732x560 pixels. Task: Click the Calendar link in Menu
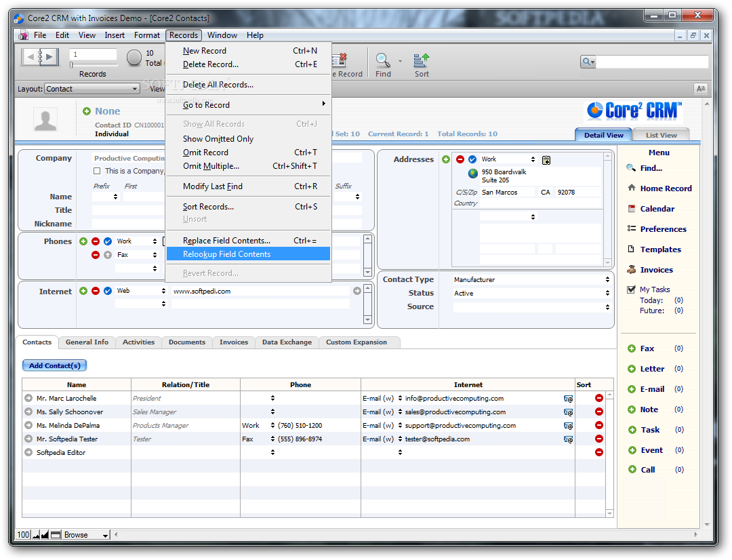657,209
